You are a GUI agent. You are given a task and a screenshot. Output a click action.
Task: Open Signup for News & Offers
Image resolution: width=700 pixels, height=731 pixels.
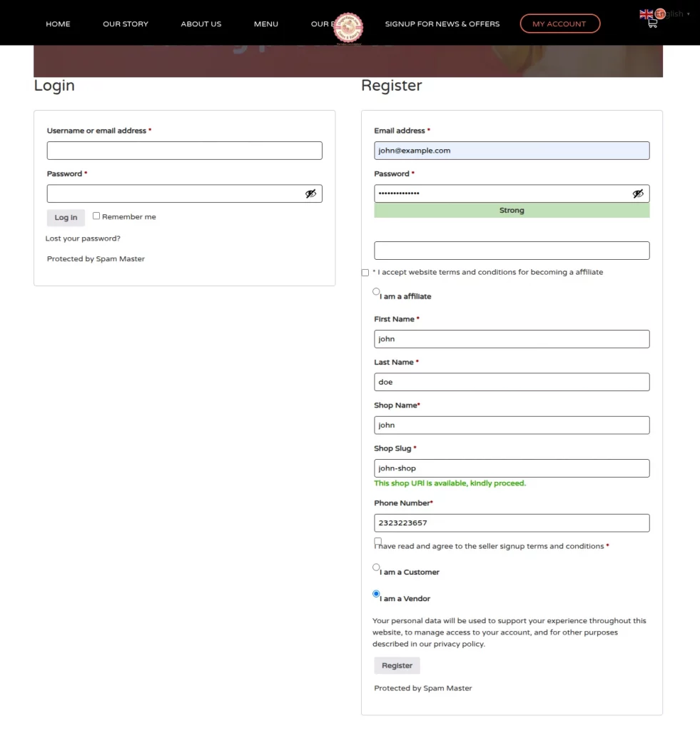click(442, 24)
